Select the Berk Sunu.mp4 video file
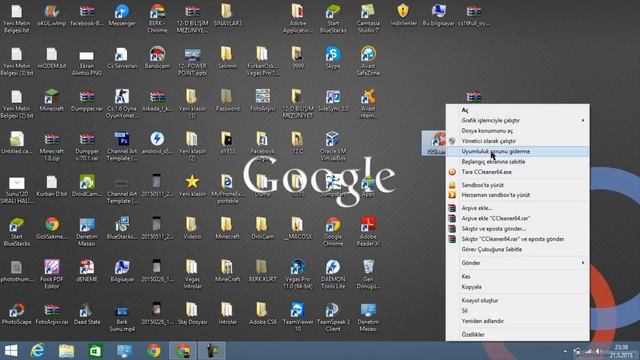This screenshot has width=640, height=360. [x=122, y=317]
